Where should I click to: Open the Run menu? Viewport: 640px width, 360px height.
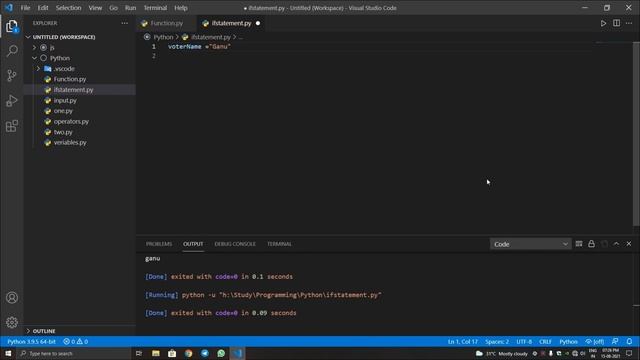point(131,8)
